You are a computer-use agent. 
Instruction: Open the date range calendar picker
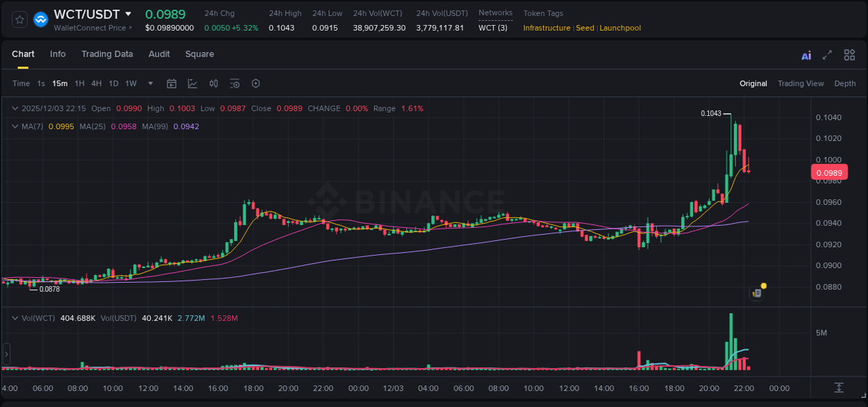[172, 83]
